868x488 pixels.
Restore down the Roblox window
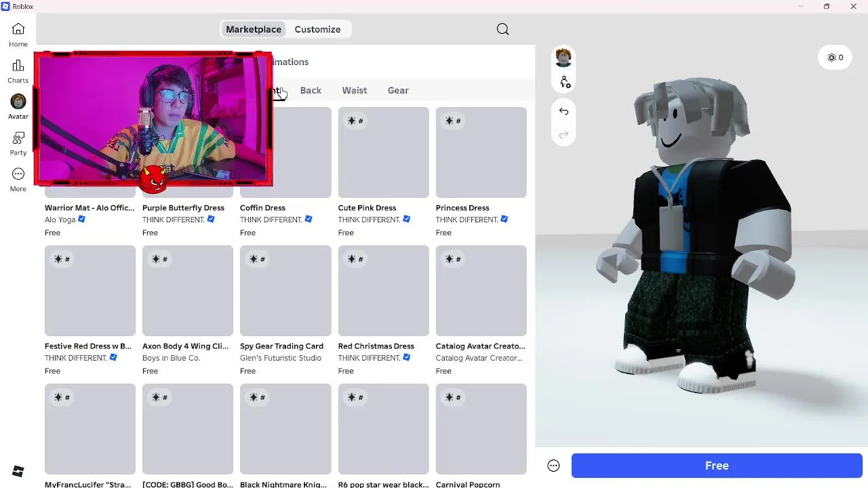click(x=827, y=6)
